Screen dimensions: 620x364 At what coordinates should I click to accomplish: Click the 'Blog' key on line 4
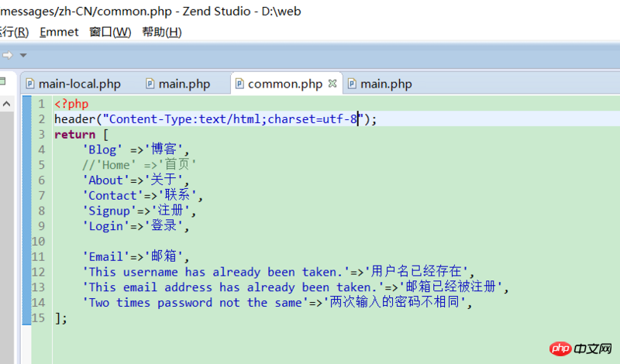102,149
